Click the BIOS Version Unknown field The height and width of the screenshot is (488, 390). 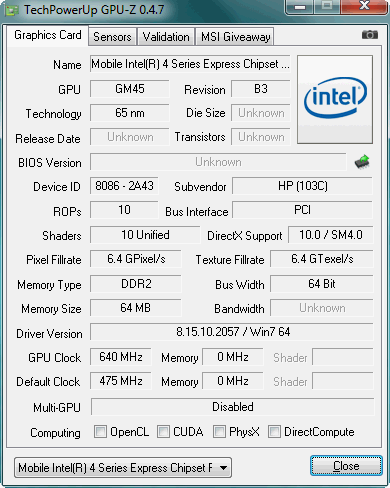218,162
